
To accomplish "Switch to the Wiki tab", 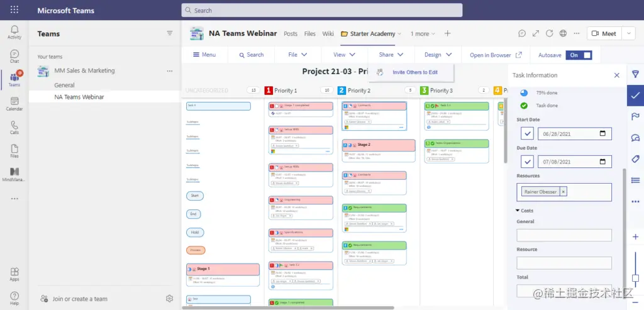I will click(328, 34).
